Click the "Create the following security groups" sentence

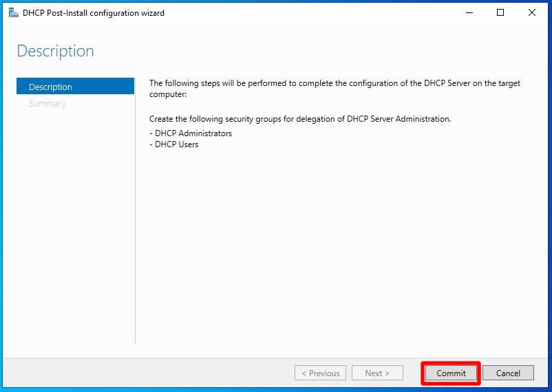(300, 119)
